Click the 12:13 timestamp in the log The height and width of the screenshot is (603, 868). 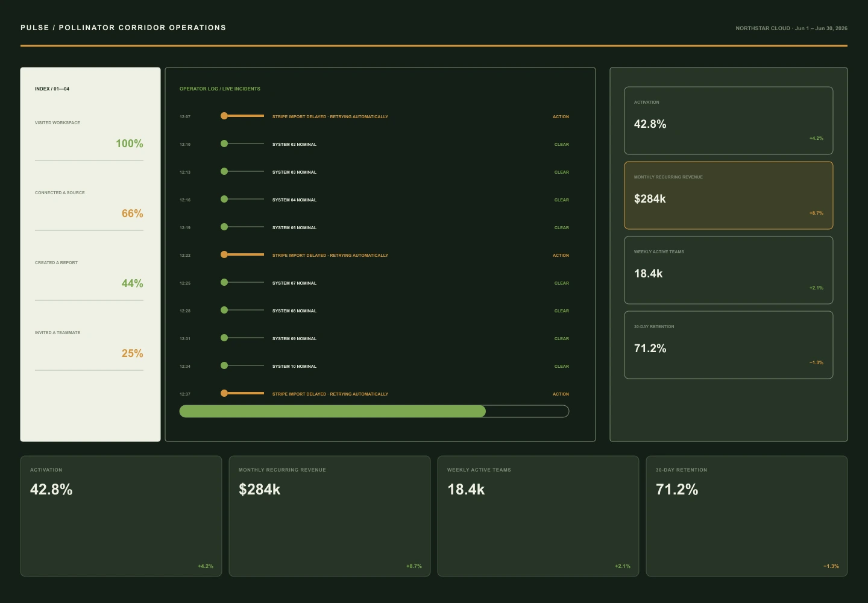(x=185, y=172)
